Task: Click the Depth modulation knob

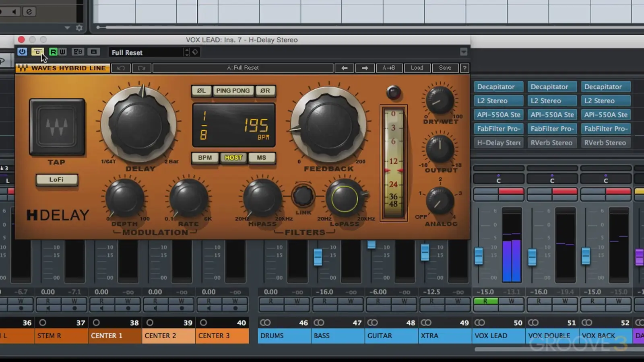Action: (x=124, y=198)
